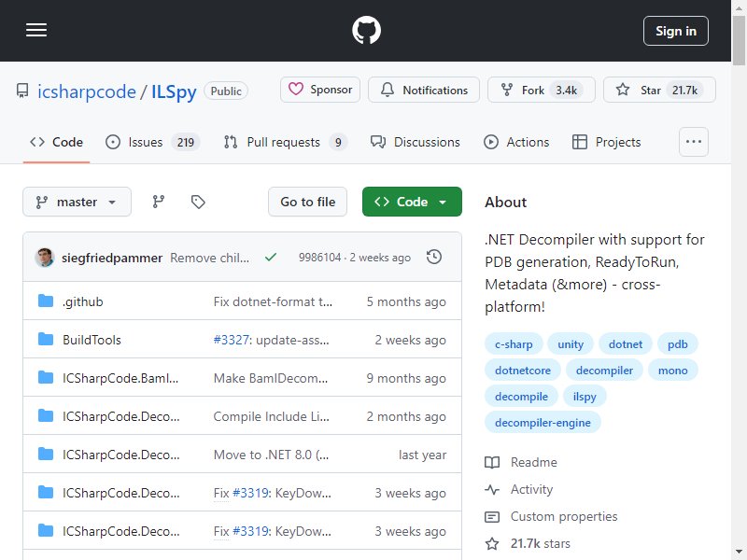Click the c-sharp topic tag

click(x=514, y=343)
